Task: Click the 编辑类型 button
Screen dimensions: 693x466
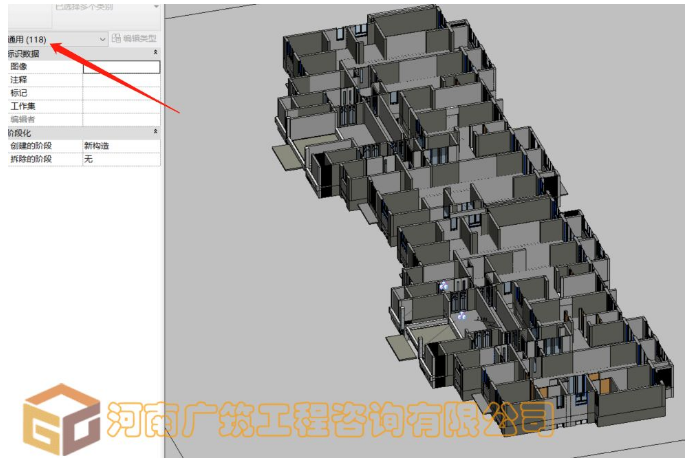Action: [134, 38]
